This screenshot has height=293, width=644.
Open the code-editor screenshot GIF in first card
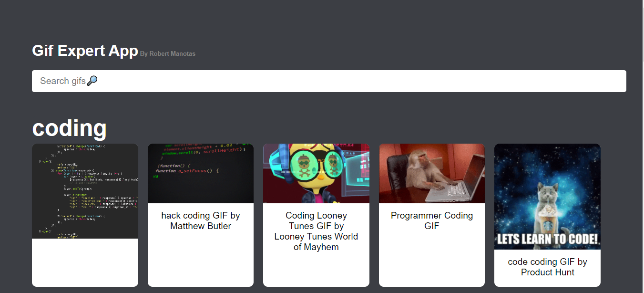[85, 190]
